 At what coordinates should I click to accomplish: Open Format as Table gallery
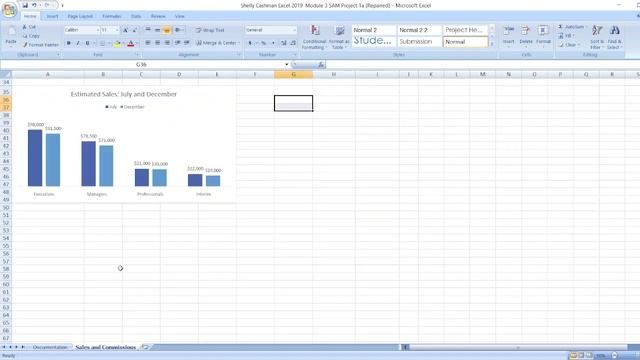[x=339, y=38]
